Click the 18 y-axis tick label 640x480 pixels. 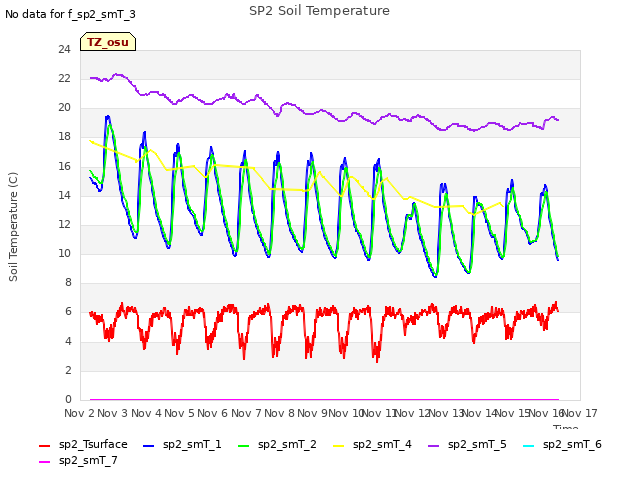pos(64,137)
